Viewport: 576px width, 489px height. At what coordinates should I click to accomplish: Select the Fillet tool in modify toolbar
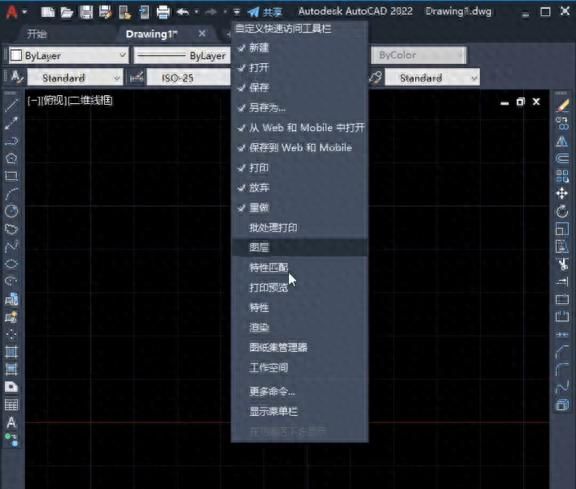tap(562, 370)
